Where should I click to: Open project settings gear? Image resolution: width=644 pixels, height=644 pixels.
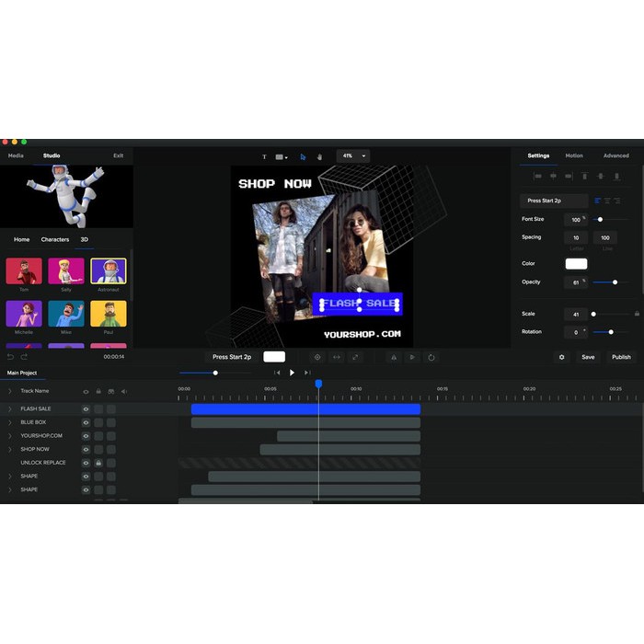(561, 357)
